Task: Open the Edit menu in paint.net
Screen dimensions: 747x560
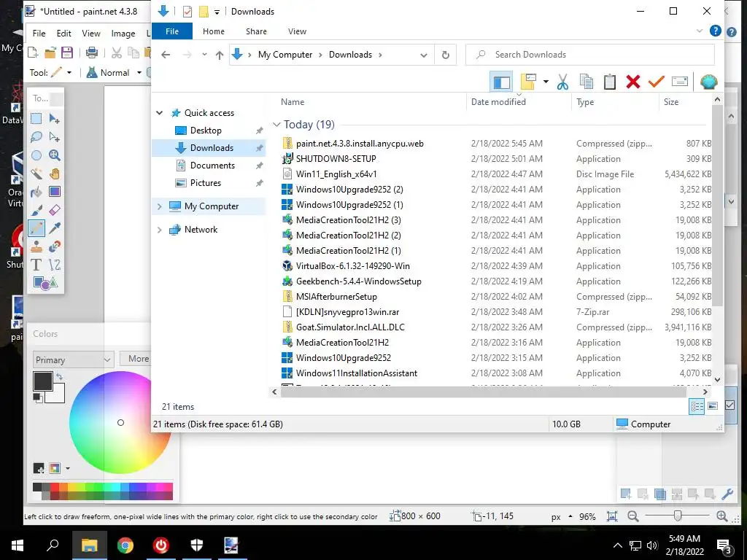Action: (64, 34)
